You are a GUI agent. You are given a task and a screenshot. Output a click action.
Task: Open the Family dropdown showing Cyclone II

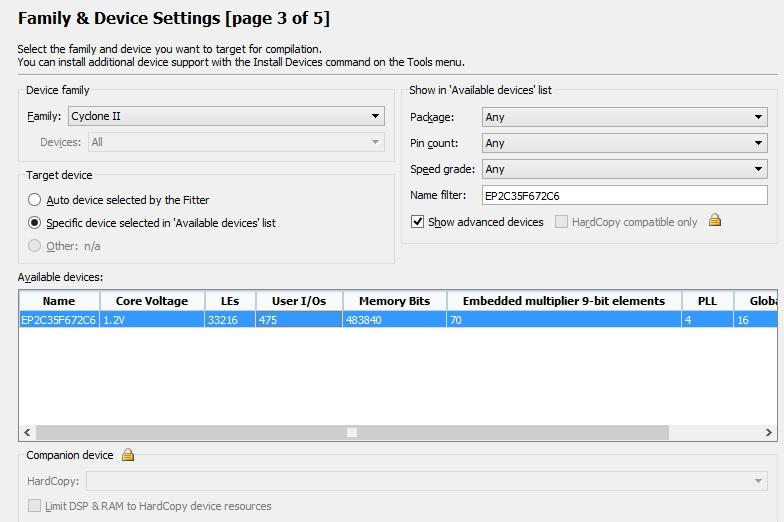tap(226, 116)
